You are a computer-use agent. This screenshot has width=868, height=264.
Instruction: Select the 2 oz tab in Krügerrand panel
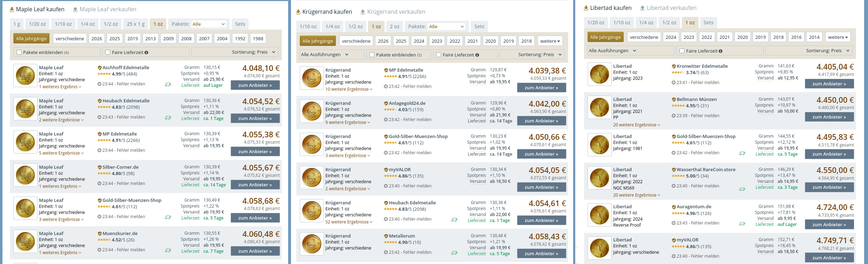[395, 27]
